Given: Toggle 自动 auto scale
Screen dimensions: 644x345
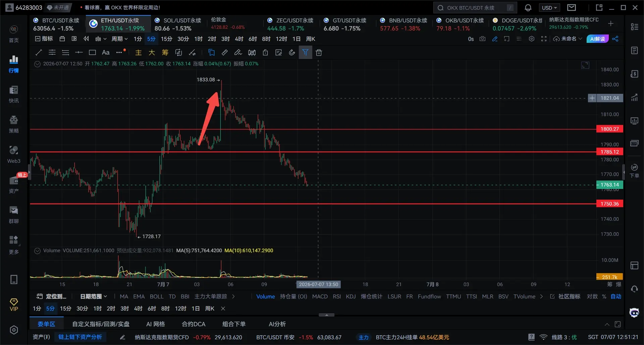Looking at the screenshot, I should pos(616,296).
